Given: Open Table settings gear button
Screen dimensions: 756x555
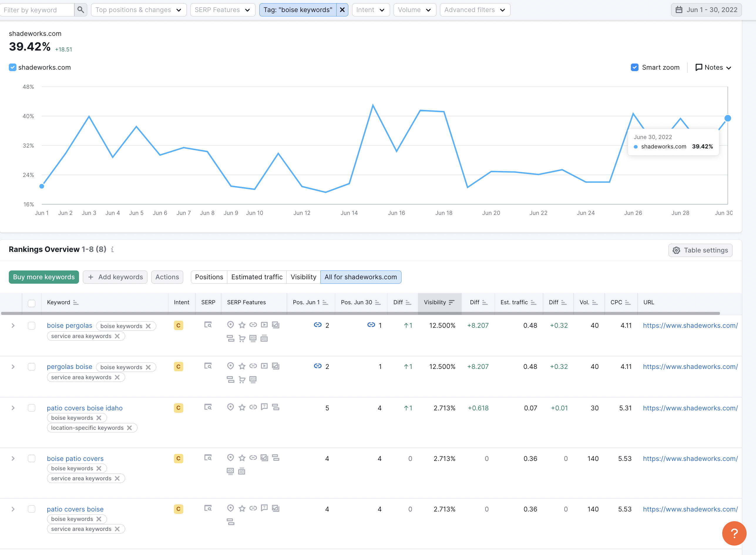Looking at the screenshot, I should 700,250.
